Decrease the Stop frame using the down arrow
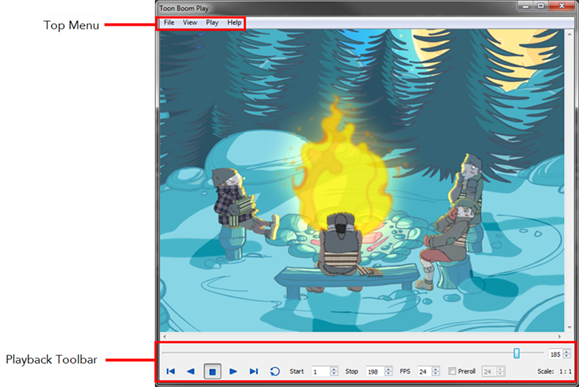Viewport: 579px width, 387px height. (388, 374)
